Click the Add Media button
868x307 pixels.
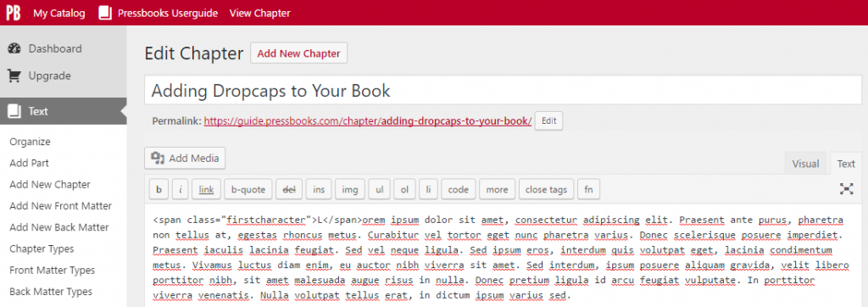click(185, 159)
